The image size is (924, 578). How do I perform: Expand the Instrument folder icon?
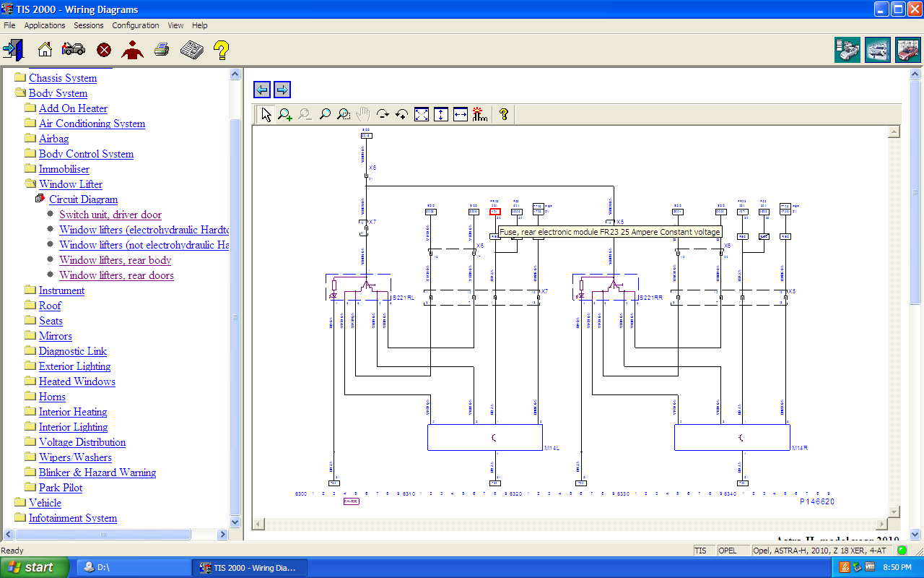click(30, 290)
